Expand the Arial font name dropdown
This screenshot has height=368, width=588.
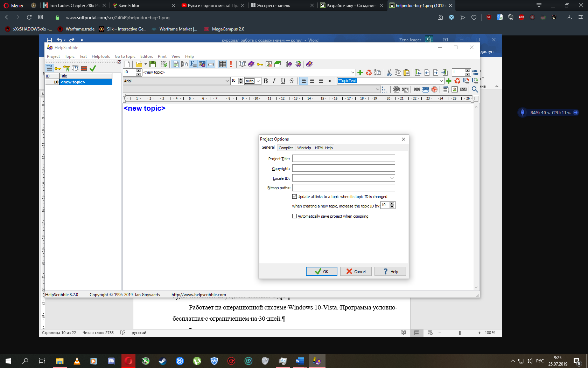coord(227,81)
